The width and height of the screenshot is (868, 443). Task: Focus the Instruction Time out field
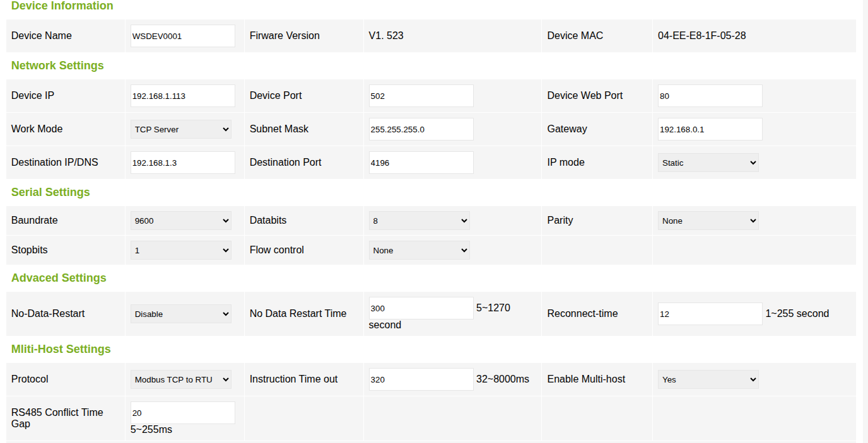click(x=421, y=379)
